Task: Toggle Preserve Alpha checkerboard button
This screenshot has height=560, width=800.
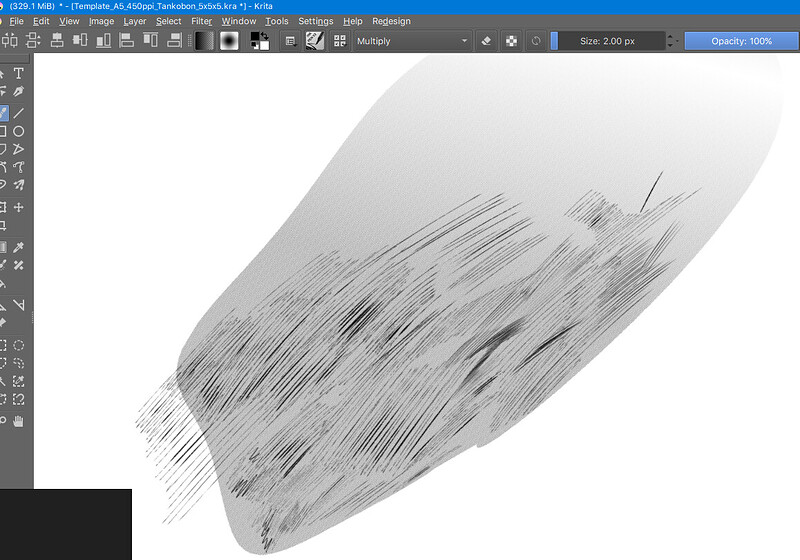Action: point(511,41)
